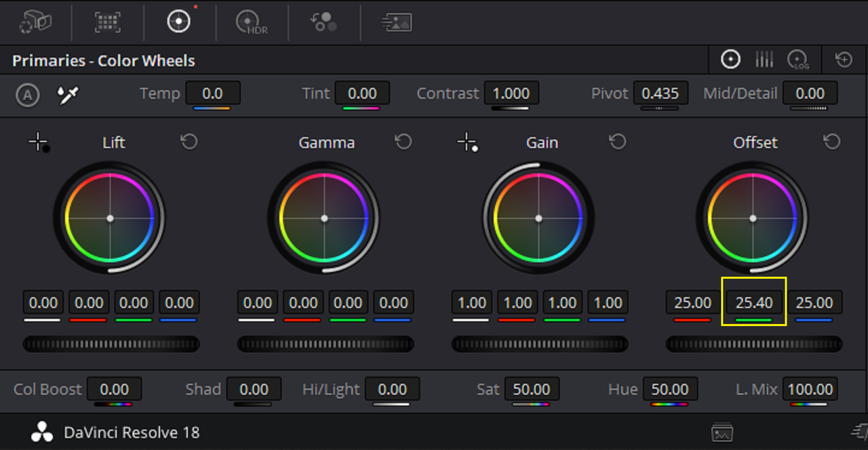This screenshot has height=450, width=868.
Task: Reset all primaries adjustments
Action: (x=844, y=60)
